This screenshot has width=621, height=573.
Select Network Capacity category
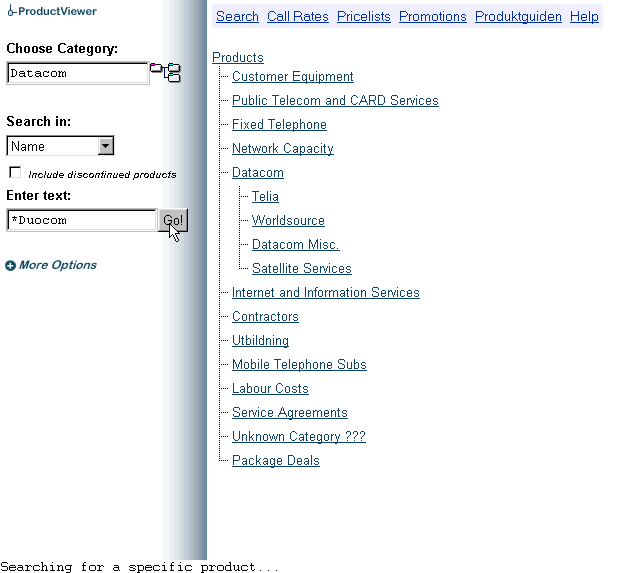pos(283,148)
